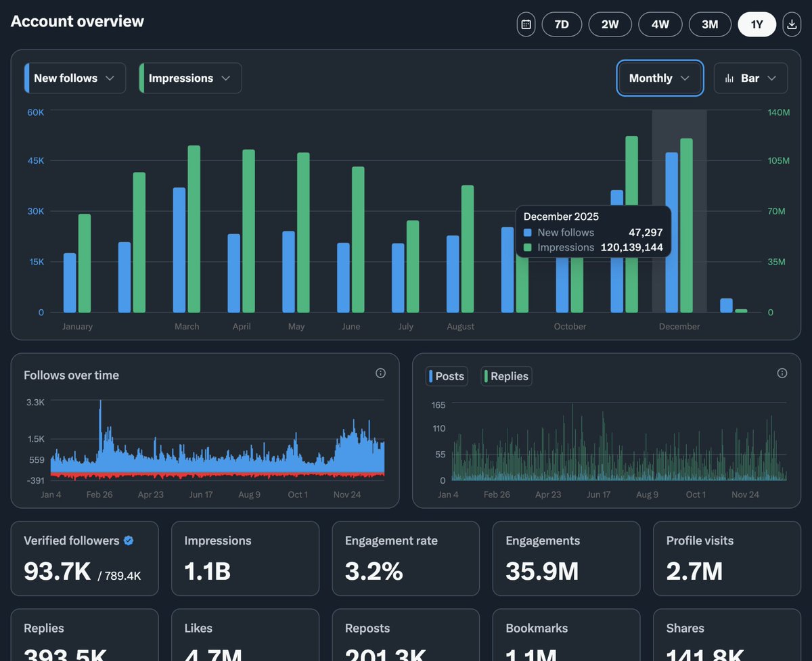The width and height of the screenshot is (812, 661).
Task: Click info icon on Posts and Replies chart
Action: [x=782, y=373]
